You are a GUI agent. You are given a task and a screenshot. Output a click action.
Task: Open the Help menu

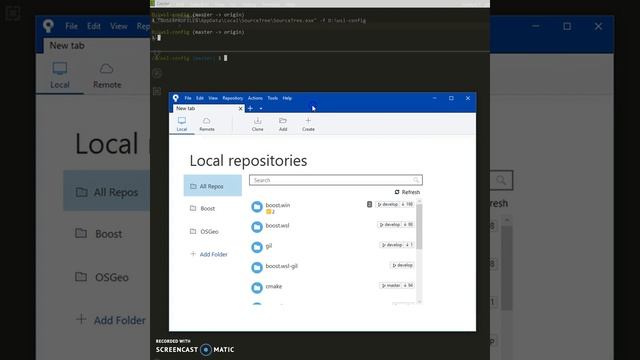click(x=287, y=98)
